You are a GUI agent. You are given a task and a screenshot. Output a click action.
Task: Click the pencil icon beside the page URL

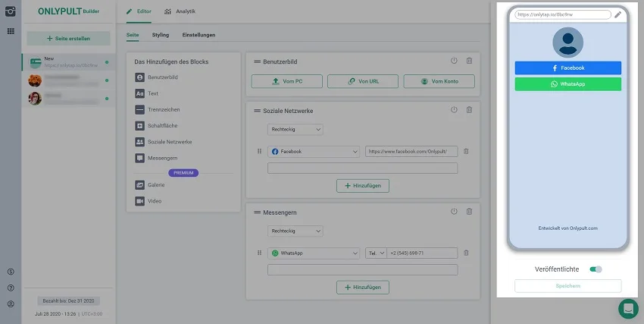tap(618, 14)
